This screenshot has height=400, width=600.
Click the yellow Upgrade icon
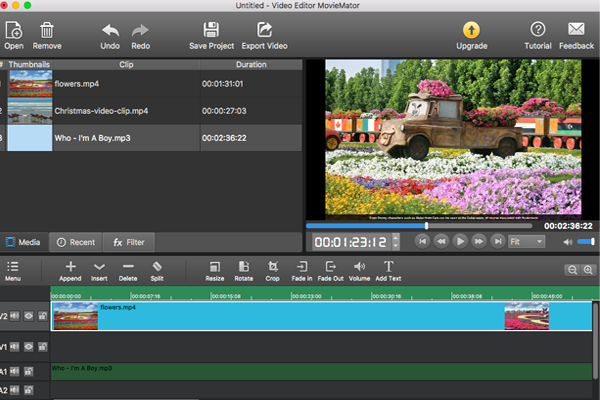tap(471, 30)
